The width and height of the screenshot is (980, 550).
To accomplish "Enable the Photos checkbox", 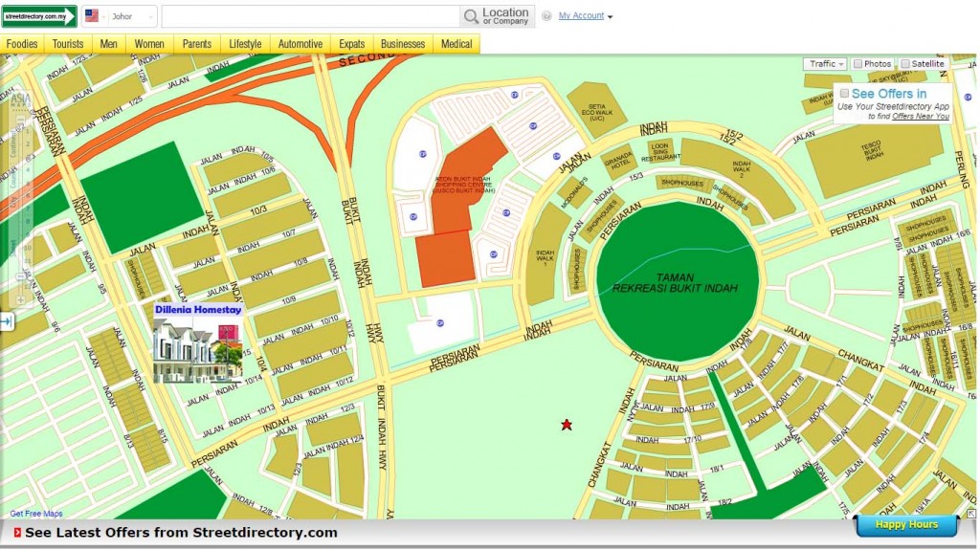I will tap(857, 64).
